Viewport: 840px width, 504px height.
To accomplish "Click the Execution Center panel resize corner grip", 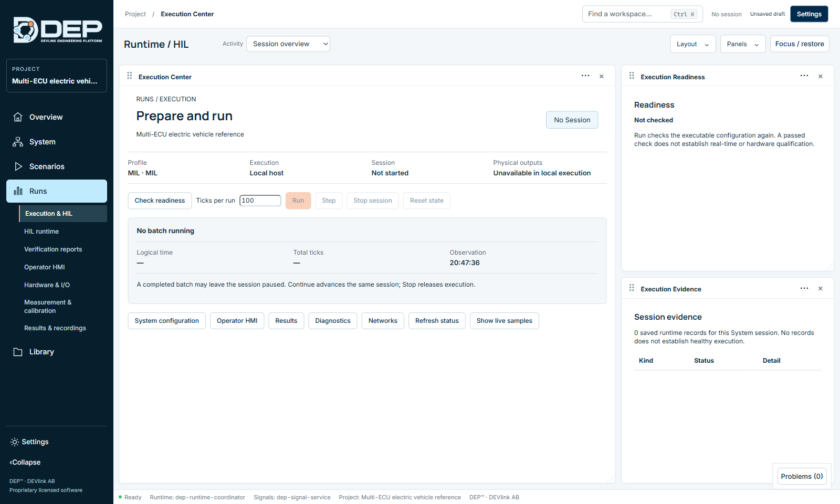I will coord(610,478).
